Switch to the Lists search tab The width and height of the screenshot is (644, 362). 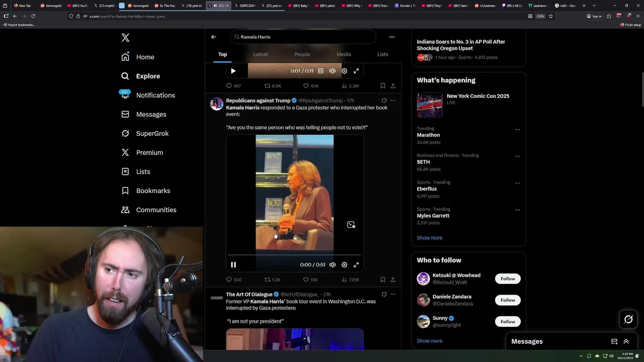coord(383,54)
